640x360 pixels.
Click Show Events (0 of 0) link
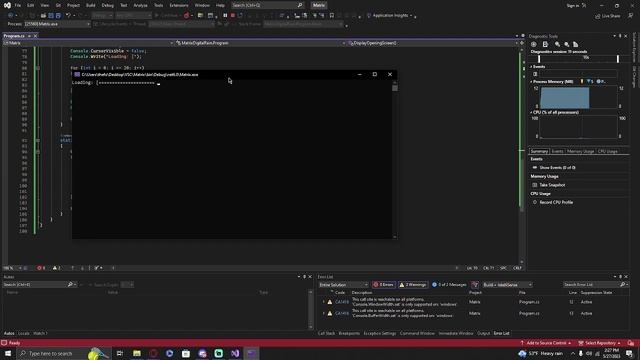557,168
